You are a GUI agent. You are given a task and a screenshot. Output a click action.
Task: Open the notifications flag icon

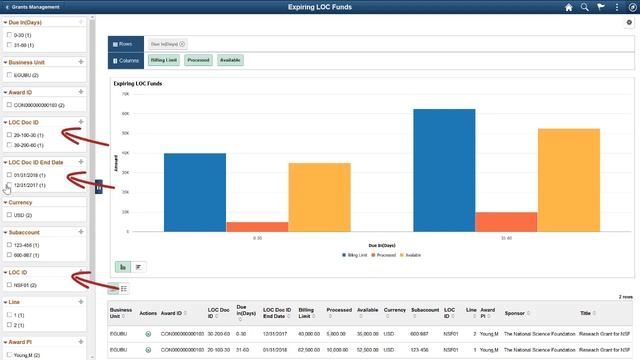point(601,7)
